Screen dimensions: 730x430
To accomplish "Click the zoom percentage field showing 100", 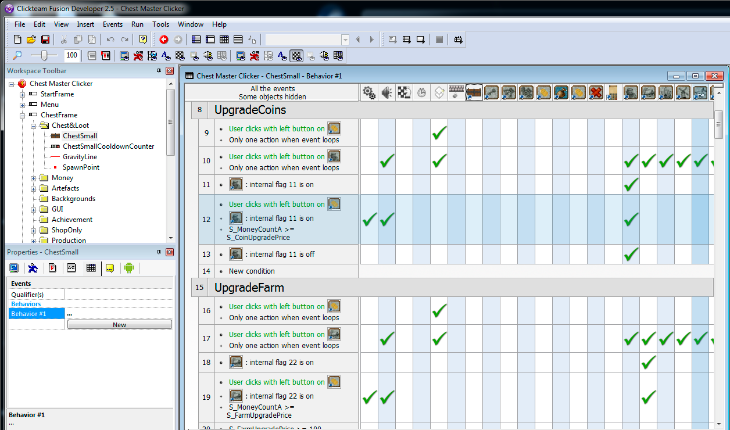I will click(72, 55).
